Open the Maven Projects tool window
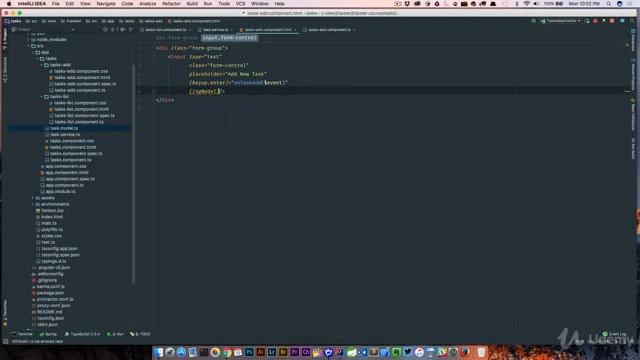Viewport: 640px width, 360px height. 633,76
